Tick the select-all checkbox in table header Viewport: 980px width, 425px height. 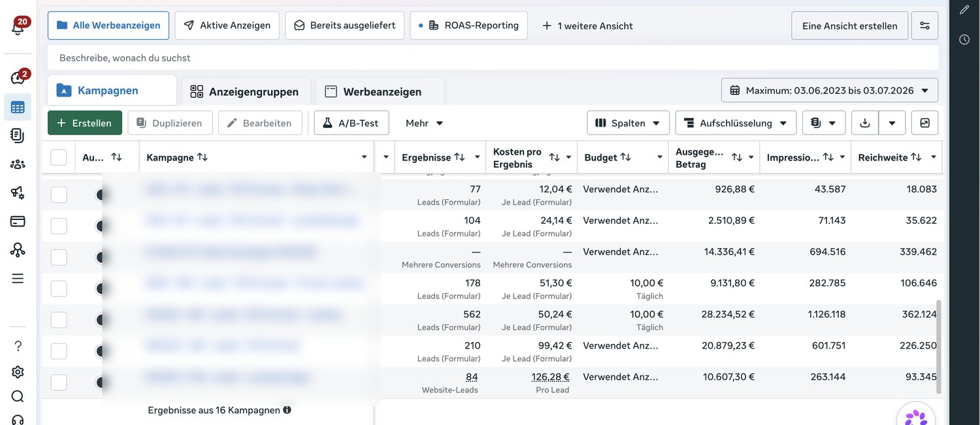click(x=59, y=157)
